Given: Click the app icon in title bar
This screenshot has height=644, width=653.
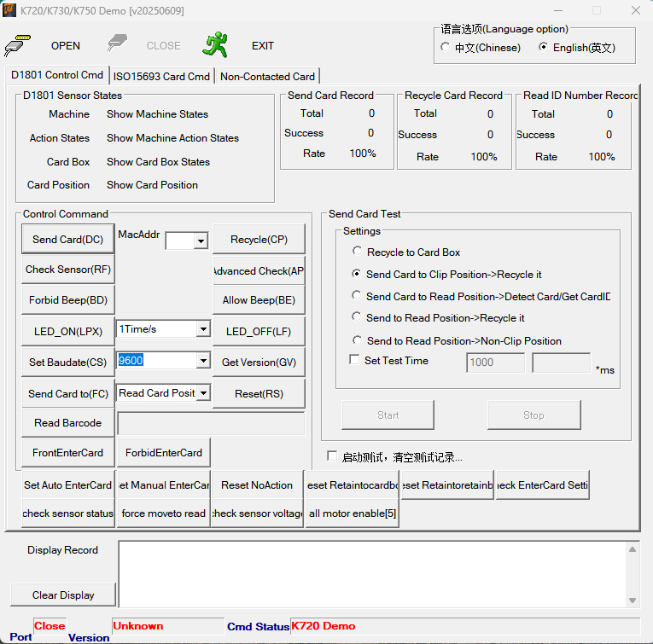Looking at the screenshot, I should click(x=10, y=11).
